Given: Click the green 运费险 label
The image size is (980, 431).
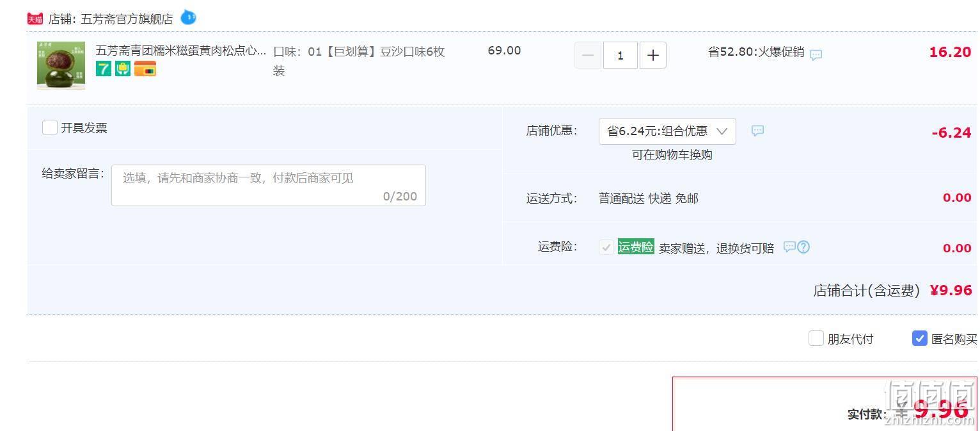Looking at the screenshot, I should 636,247.
